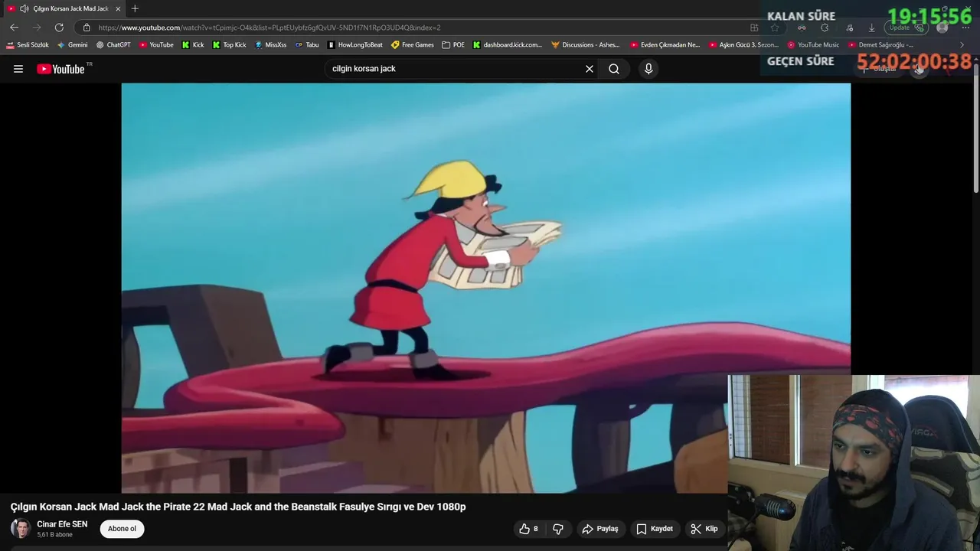Create a clip with Klip button
This screenshot has height=551, width=980.
pos(704,529)
